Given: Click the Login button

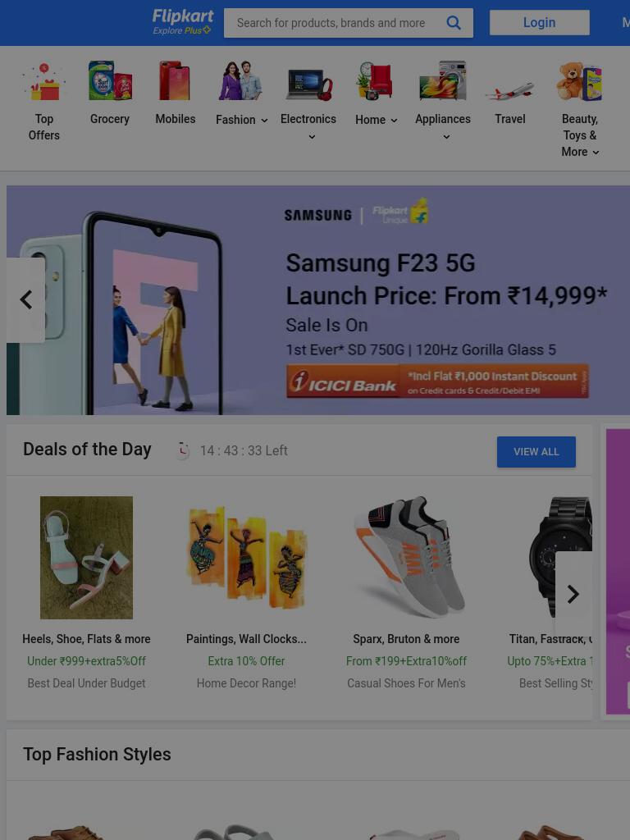Looking at the screenshot, I should (x=540, y=22).
